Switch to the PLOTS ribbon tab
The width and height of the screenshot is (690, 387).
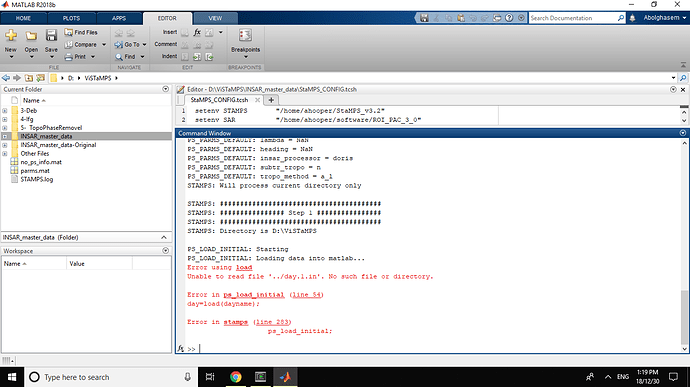pyautogui.click(x=71, y=18)
